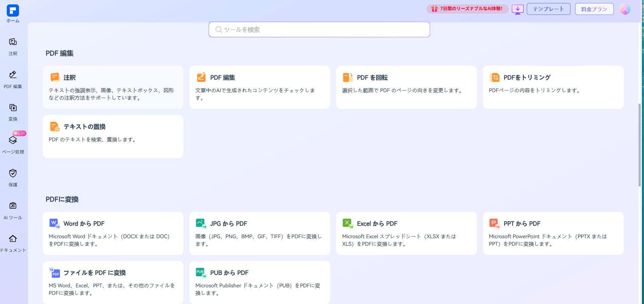
Task: Click MS Word、Excel、PPT conversion description
Action: tap(112, 289)
